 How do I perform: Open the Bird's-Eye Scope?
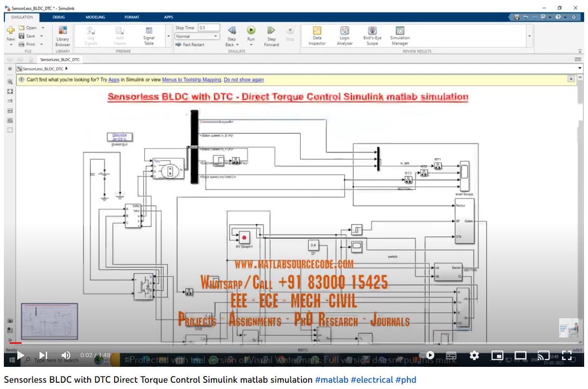(x=372, y=35)
